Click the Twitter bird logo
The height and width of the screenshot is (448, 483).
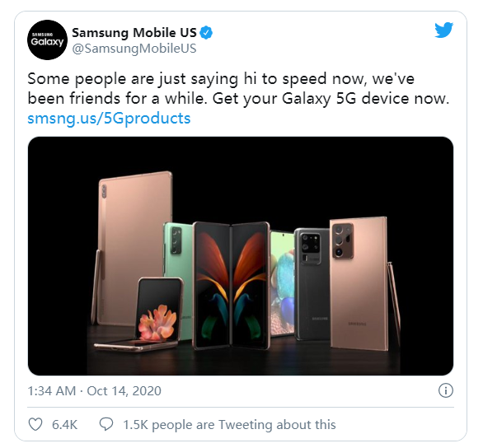coord(444,30)
